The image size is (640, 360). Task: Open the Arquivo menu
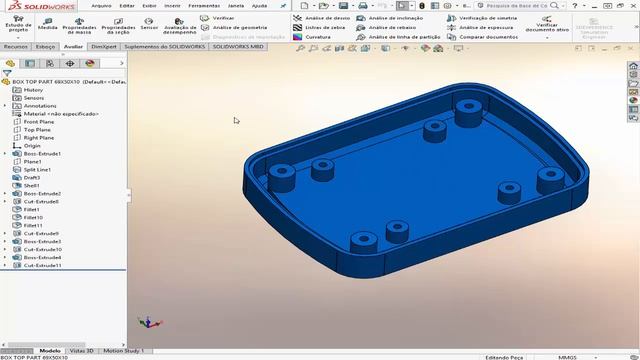[x=101, y=6]
